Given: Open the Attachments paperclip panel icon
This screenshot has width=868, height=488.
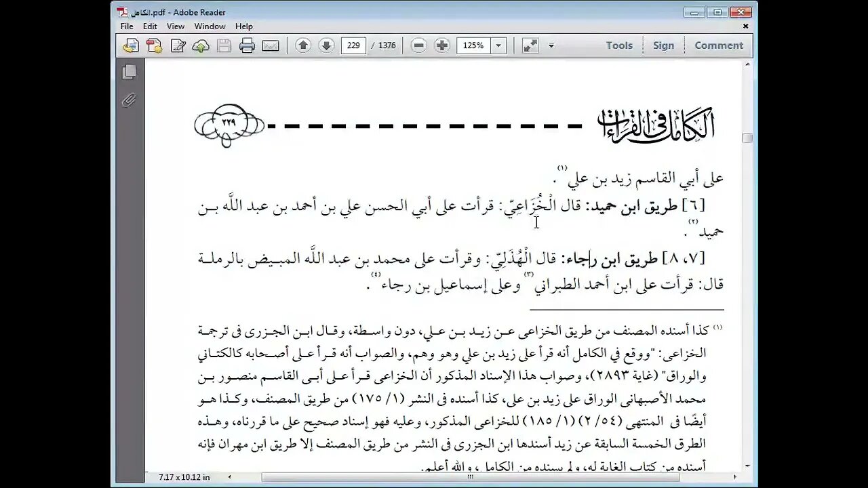Looking at the screenshot, I should click(129, 100).
